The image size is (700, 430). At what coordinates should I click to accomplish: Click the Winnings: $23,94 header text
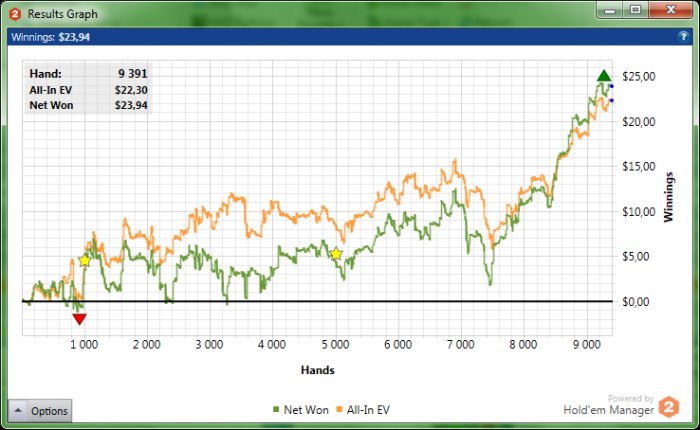pyautogui.click(x=50, y=37)
